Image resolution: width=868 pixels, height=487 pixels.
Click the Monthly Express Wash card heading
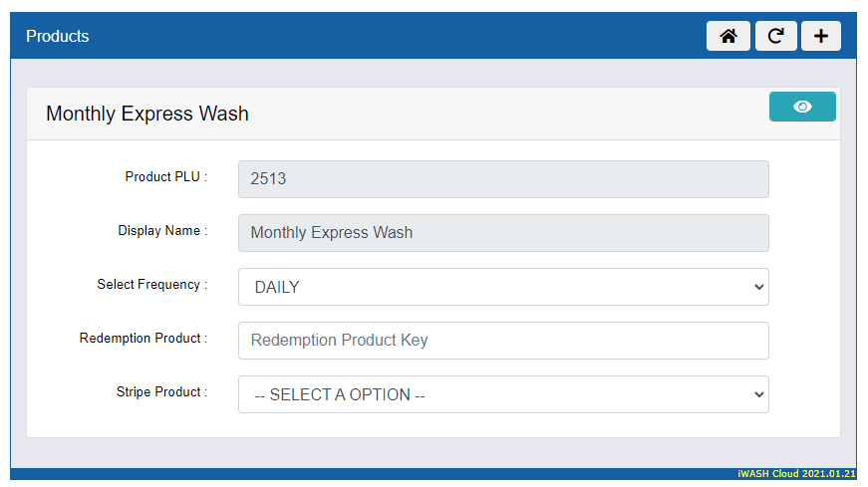tap(147, 114)
